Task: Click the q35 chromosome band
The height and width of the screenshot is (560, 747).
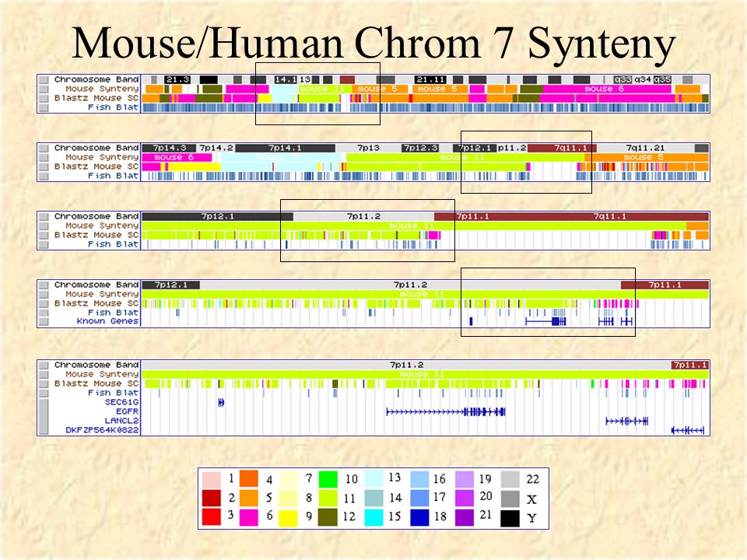Action: 662,79
